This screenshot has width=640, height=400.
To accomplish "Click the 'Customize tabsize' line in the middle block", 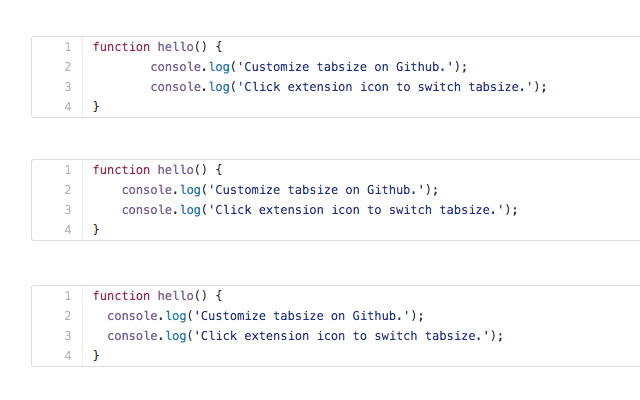I will [x=280, y=190].
